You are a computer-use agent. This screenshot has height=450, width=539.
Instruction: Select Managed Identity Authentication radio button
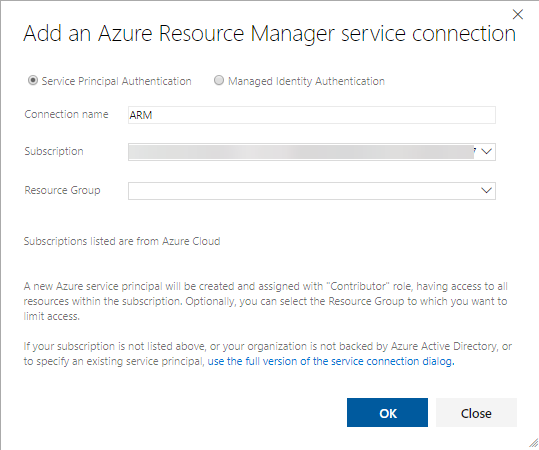(x=219, y=80)
